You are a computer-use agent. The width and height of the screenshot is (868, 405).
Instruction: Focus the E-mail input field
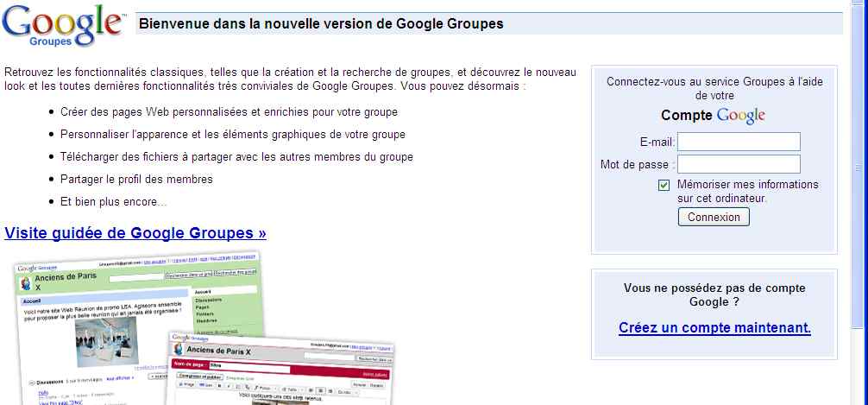[x=739, y=142]
